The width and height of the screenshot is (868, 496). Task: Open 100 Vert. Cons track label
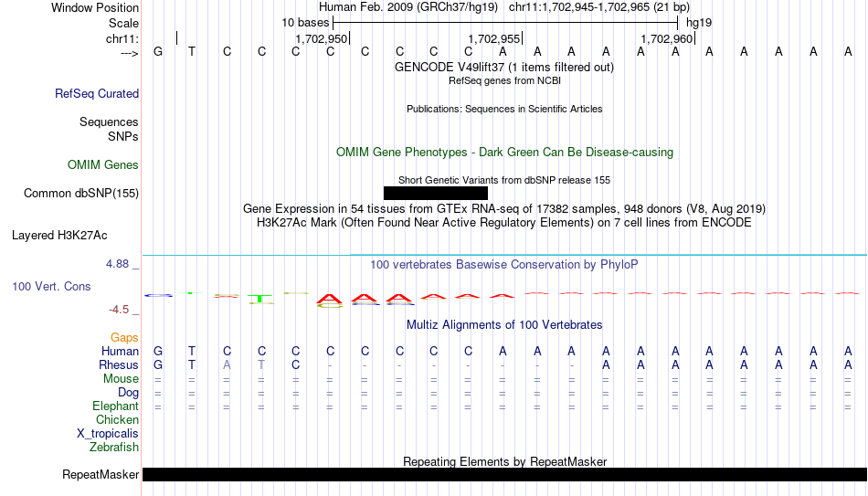(51, 286)
